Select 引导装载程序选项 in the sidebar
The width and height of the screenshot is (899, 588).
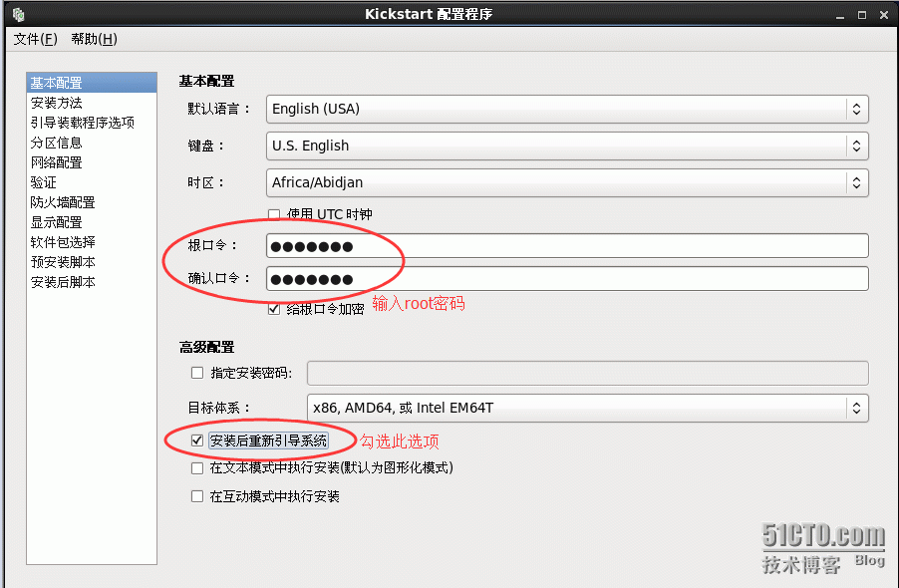[92, 123]
